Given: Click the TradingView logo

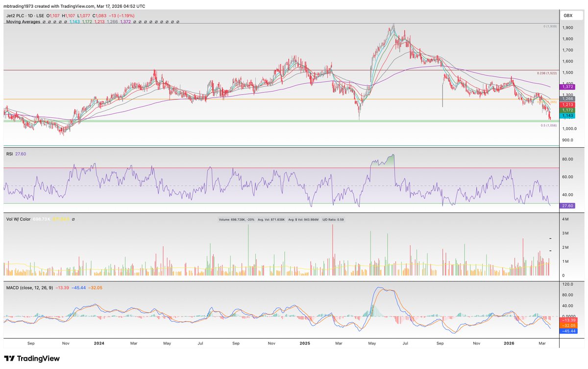Looking at the screenshot, I should click(32, 359).
